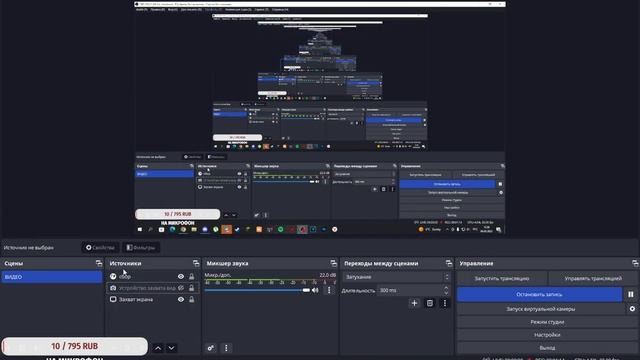The image size is (640, 360).
Task: Click Запустить трансляцию button
Action: click(502, 278)
